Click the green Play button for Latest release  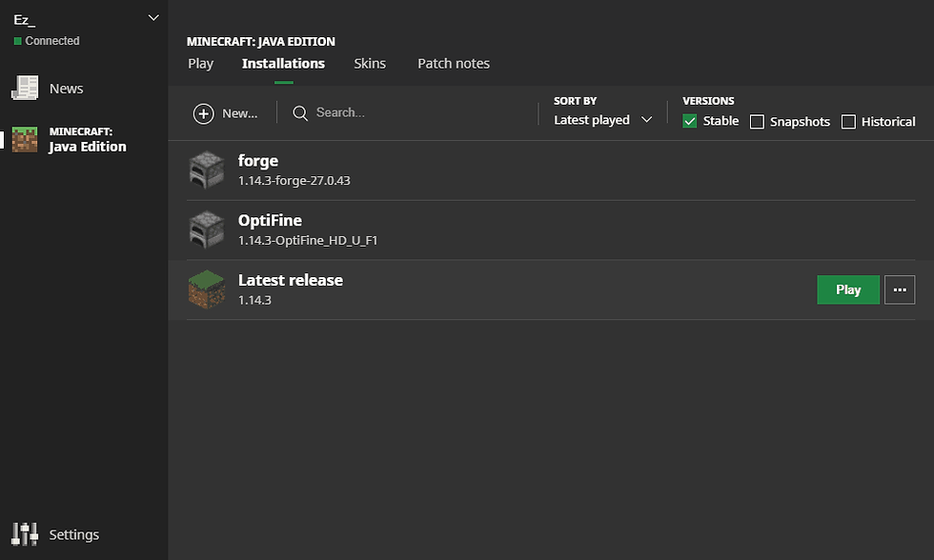[x=848, y=290]
